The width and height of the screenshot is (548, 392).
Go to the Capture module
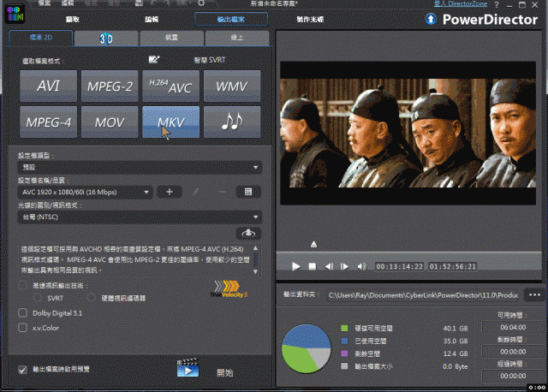(72, 19)
